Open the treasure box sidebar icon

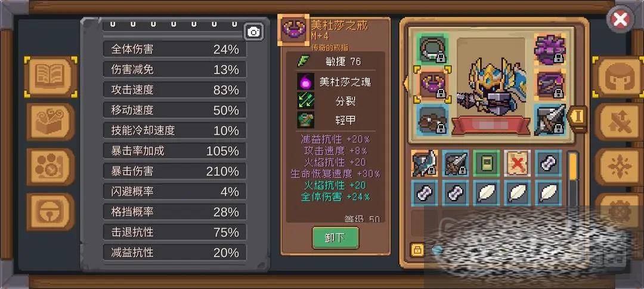tap(51, 122)
